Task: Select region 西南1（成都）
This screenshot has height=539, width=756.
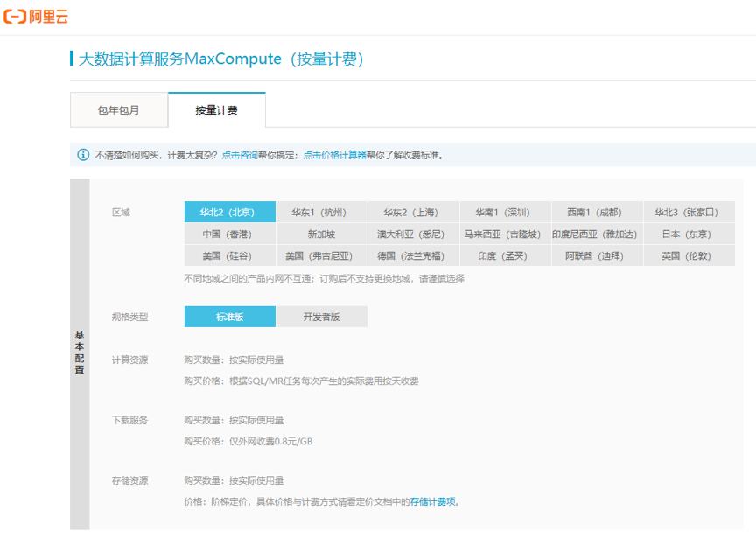Action: click(x=598, y=212)
